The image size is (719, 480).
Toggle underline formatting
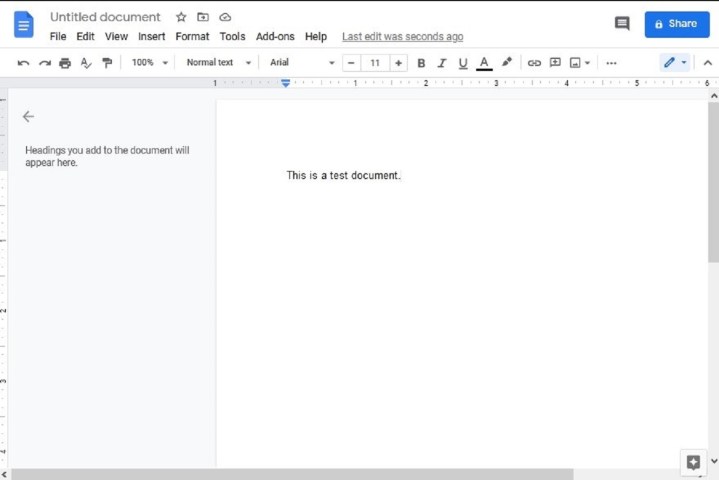[x=462, y=63]
